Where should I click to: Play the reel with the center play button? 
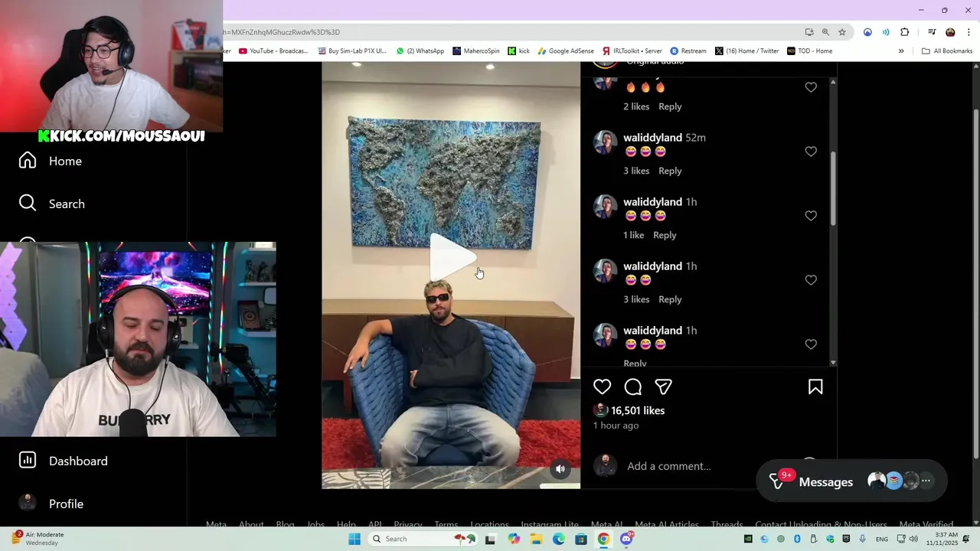(x=452, y=257)
